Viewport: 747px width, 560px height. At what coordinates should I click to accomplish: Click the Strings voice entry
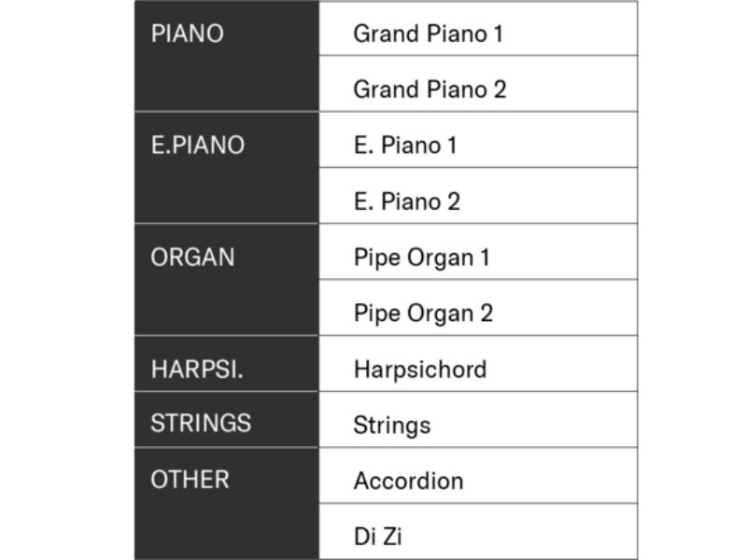click(391, 426)
